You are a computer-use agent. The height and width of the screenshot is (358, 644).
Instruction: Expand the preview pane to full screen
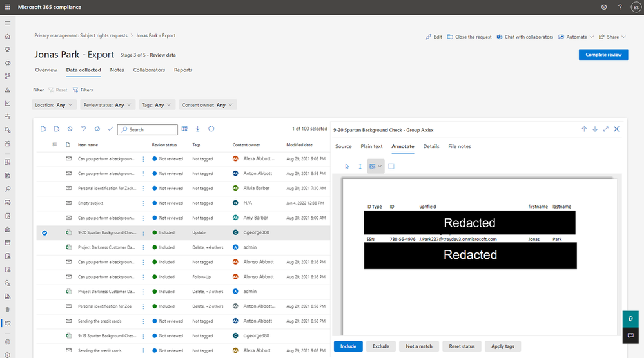(605, 129)
